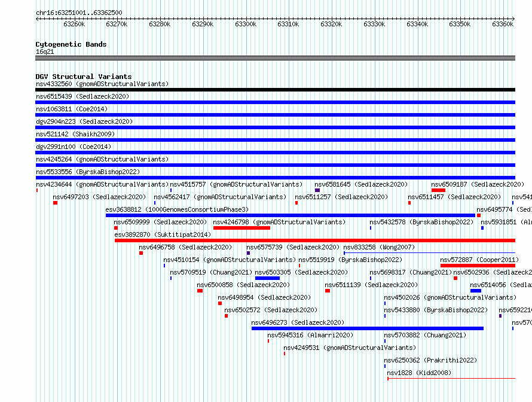Open dgv2991n100 (Coe2014) variant

pyautogui.click(x=74, y=147)
